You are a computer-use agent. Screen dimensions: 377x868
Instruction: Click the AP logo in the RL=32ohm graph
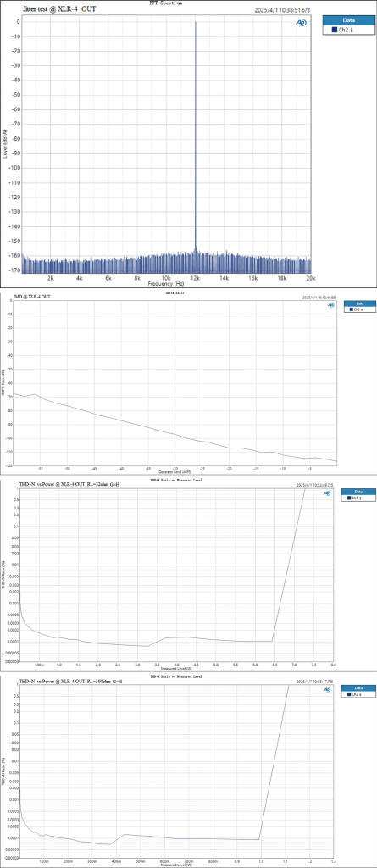coord(327,493)
